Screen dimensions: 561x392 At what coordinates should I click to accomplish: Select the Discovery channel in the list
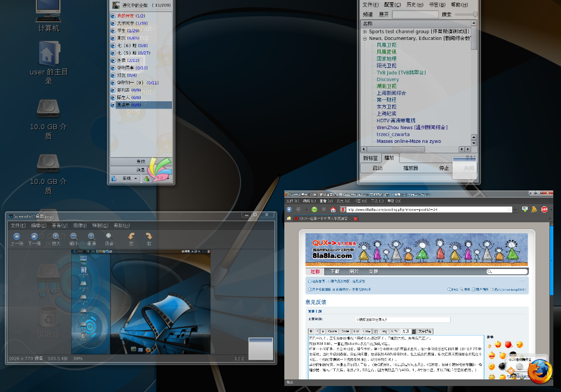[387, 79]
